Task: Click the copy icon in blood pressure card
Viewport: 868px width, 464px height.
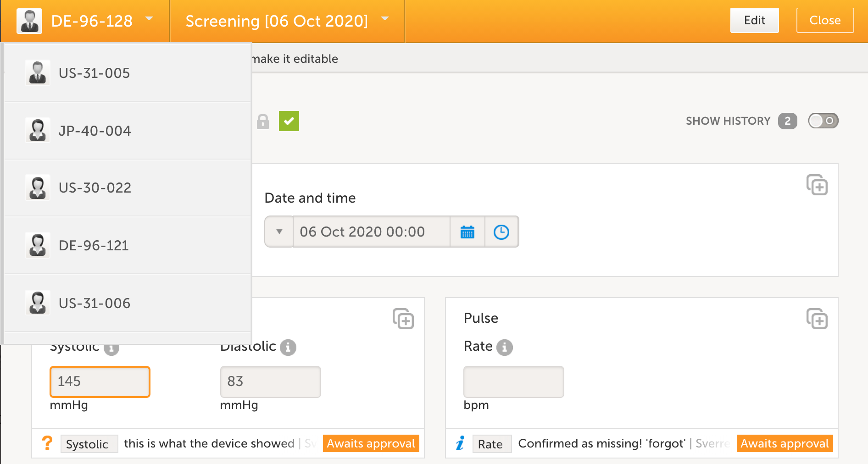Action: coord(403,319)
